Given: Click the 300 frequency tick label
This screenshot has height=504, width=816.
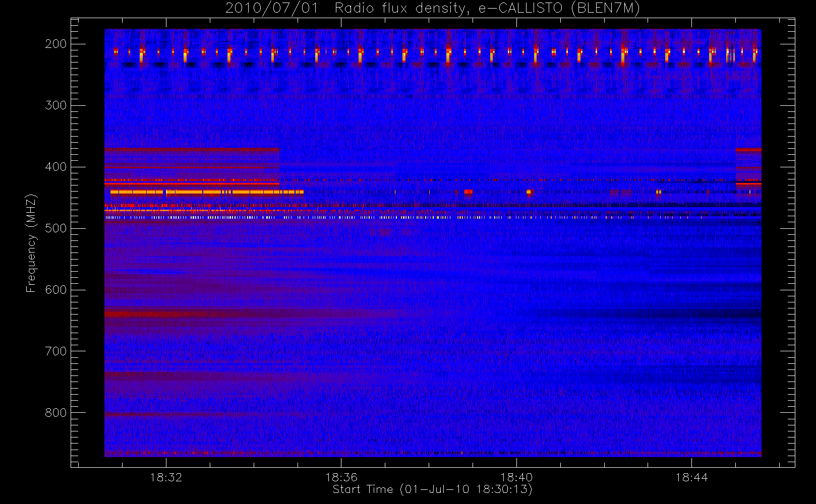Looking at the screenshot, I should 56,105.
